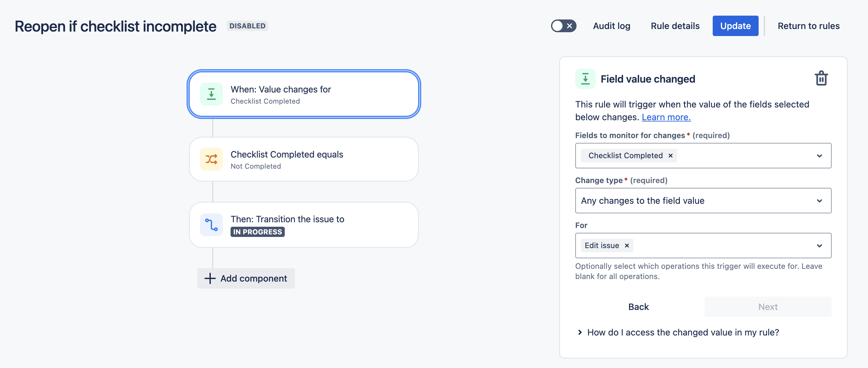Open Rule details
The image size is (868, 368).
tap(675, 26)
